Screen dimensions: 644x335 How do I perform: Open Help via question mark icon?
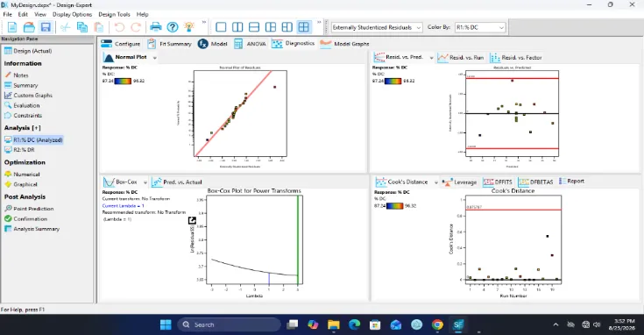click(173, 27)
